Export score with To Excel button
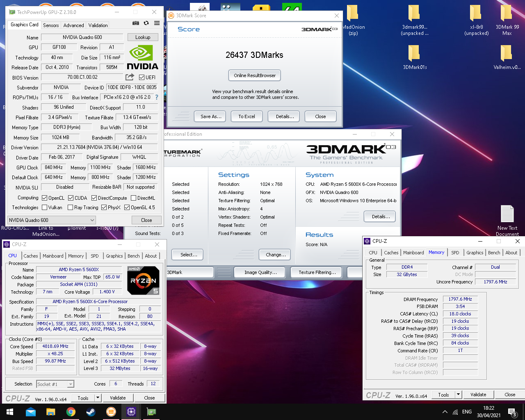The width and height of the screenshot is (525, 420). pyautogui.click(x=247, y=116)
